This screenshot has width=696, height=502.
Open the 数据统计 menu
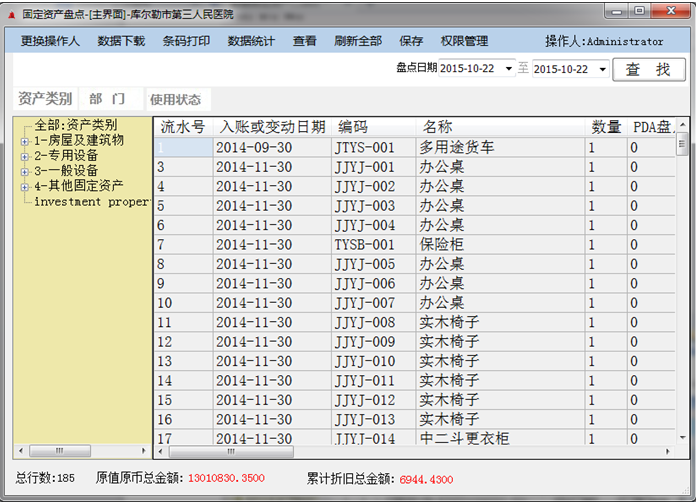pos(251,41)
